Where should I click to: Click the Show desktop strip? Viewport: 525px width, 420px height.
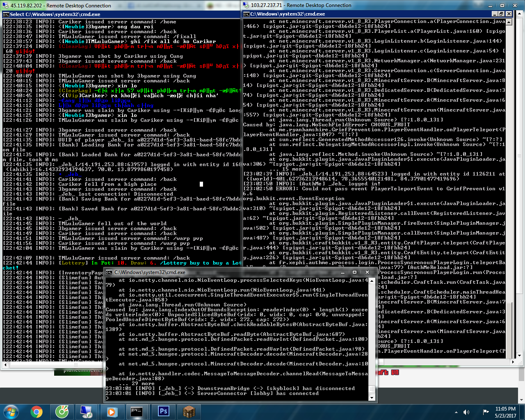tap(522, 412)
